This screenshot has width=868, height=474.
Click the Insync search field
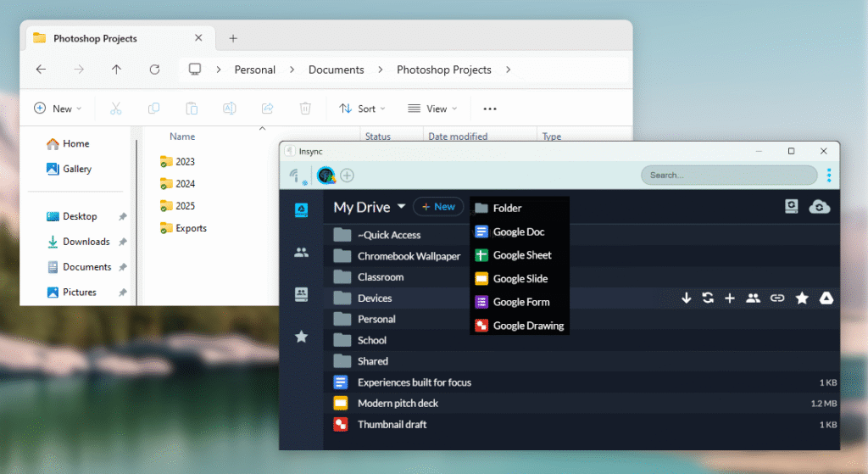pos(728,176)
